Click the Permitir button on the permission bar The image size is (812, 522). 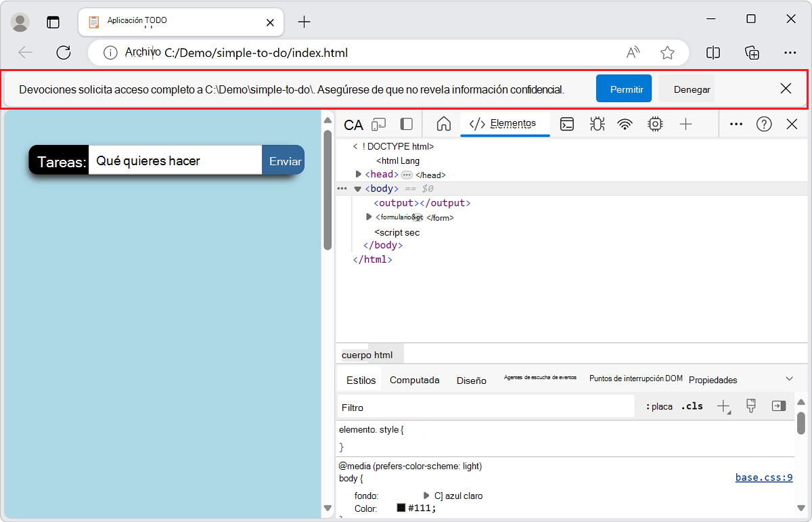coord(623,88)
